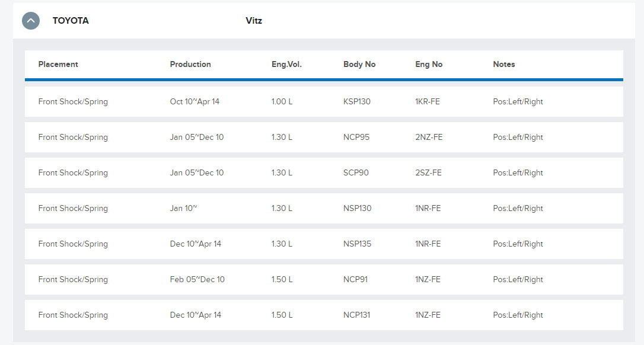Select Front Shock/Spring in NSP130 row
644x345 pixels.
73,209
